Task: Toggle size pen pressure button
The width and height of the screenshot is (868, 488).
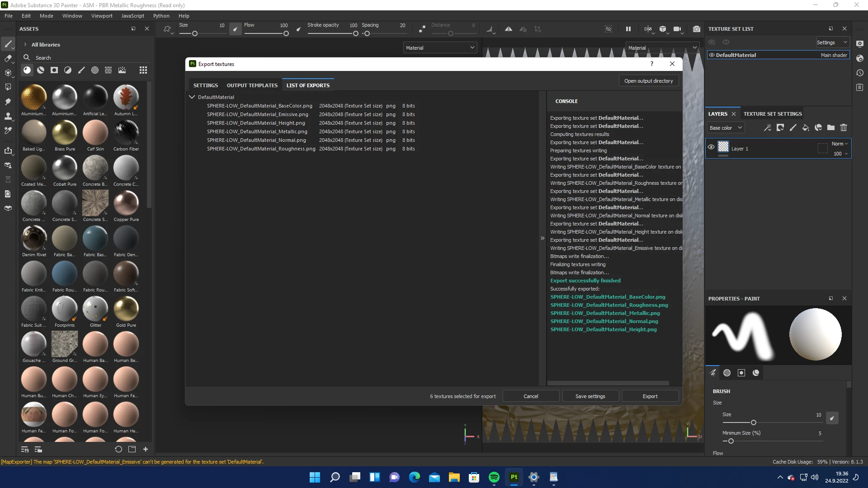Action: pos(235,29)
